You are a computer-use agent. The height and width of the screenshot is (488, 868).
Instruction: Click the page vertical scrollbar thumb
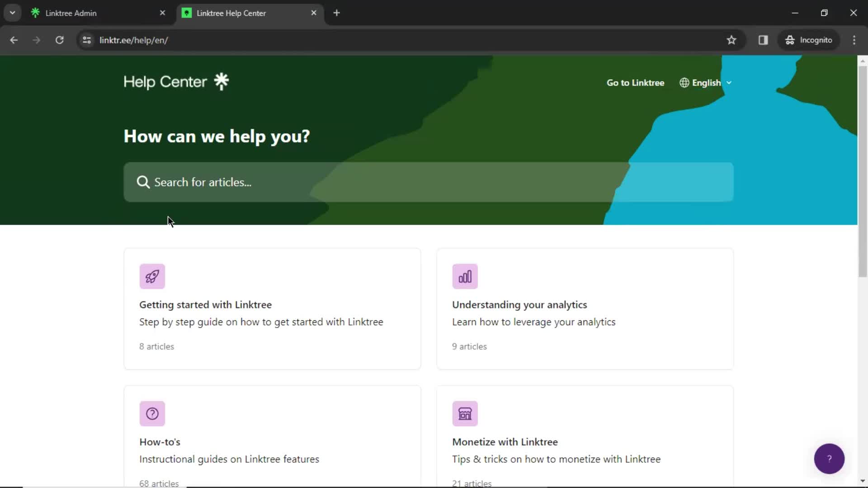(863, 172)
